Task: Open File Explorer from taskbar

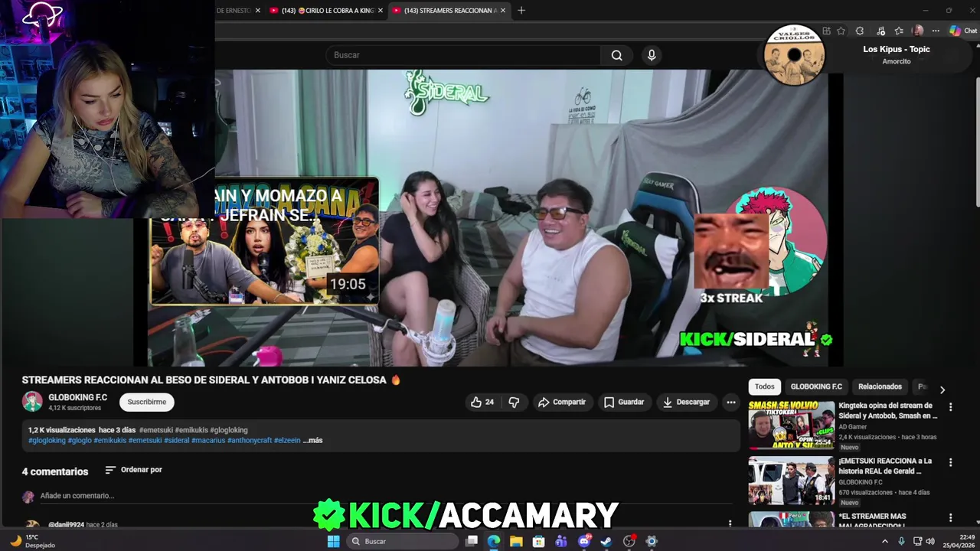Action: [x=516, y=541]
